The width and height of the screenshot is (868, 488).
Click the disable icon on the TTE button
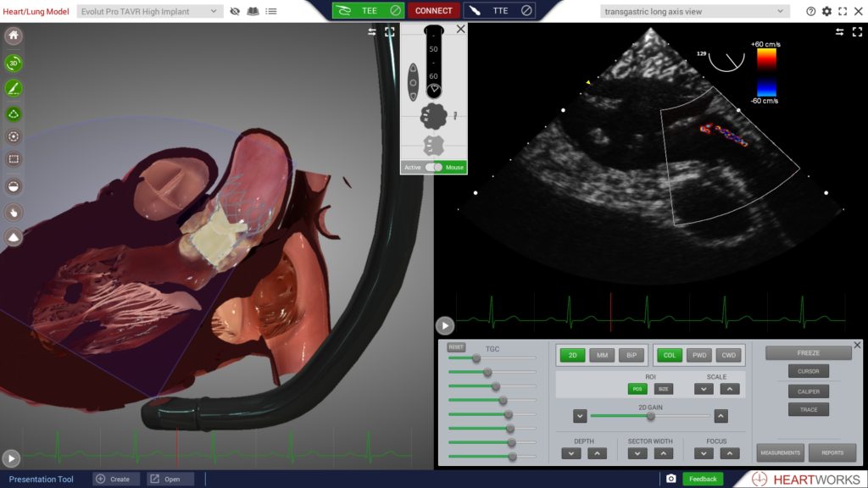(x=526, y=10)
